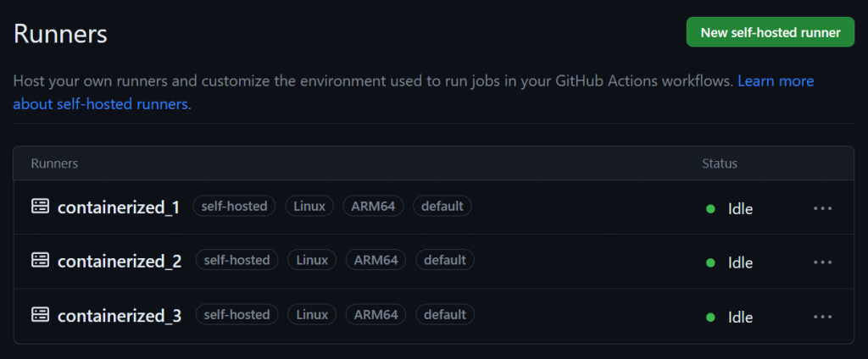Open the three-dot menu for containerized_2
This screenshot has width=868, height=359.
[x=822, y=262]
